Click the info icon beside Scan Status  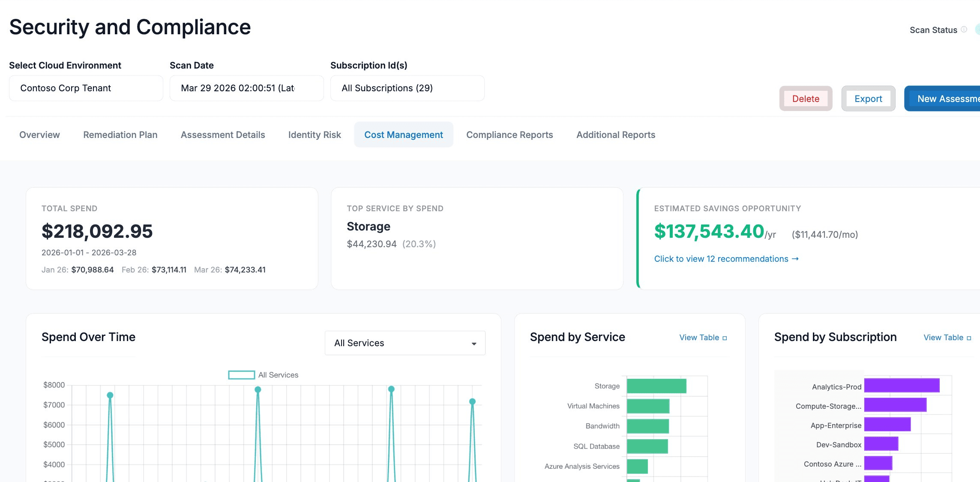[x=965, y=29]
